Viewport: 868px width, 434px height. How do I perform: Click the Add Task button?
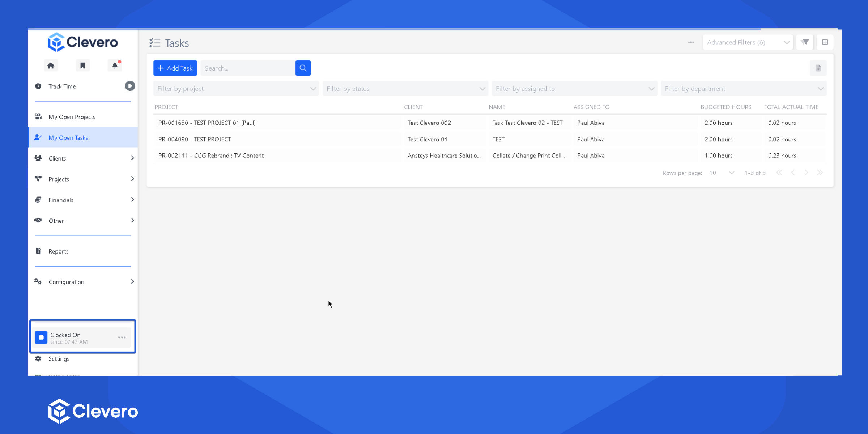pyautogui.click(x=175, y=68)
